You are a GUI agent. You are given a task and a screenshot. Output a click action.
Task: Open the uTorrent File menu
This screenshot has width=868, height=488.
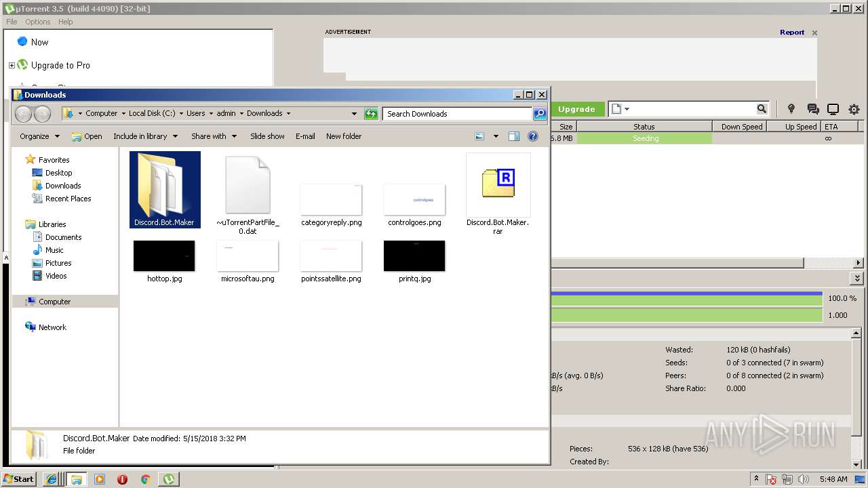pyautogui.click(x=12, y=22)
